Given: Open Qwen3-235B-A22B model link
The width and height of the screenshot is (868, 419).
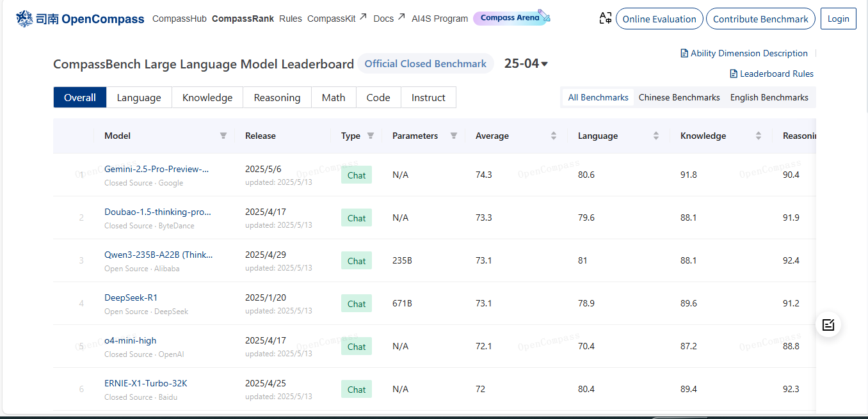Looking at the screenshot, I should pos(159,255).
